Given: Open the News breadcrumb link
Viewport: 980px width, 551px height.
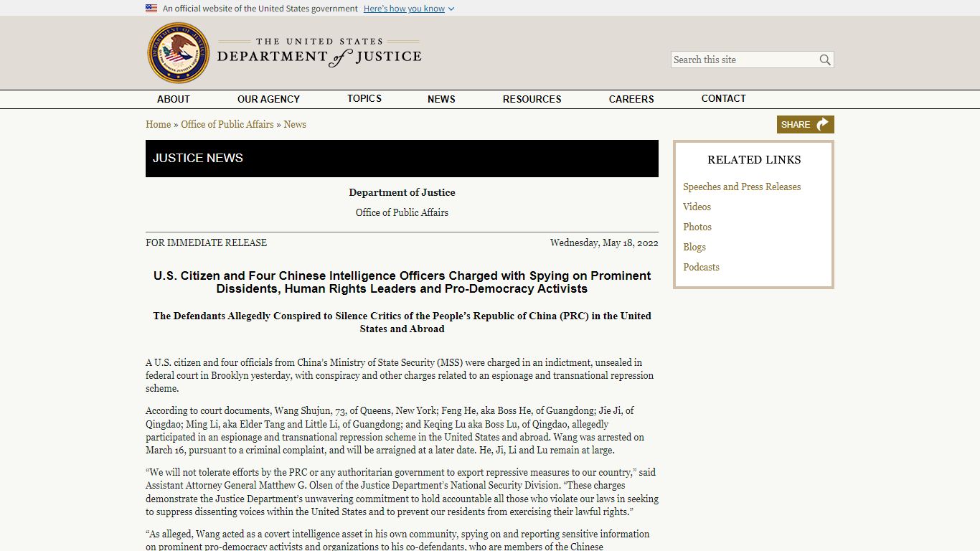Looking at the screenshot, I should point(295,124).
